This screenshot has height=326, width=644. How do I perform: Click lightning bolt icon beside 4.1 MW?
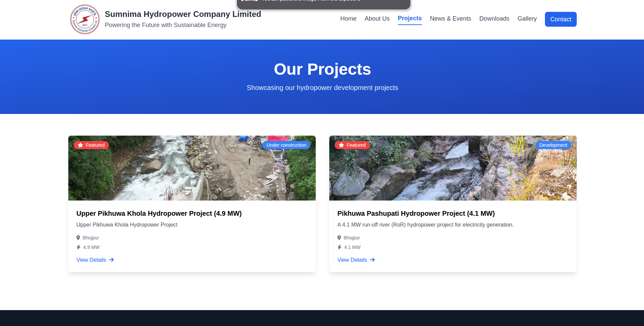tap(339, 247)
